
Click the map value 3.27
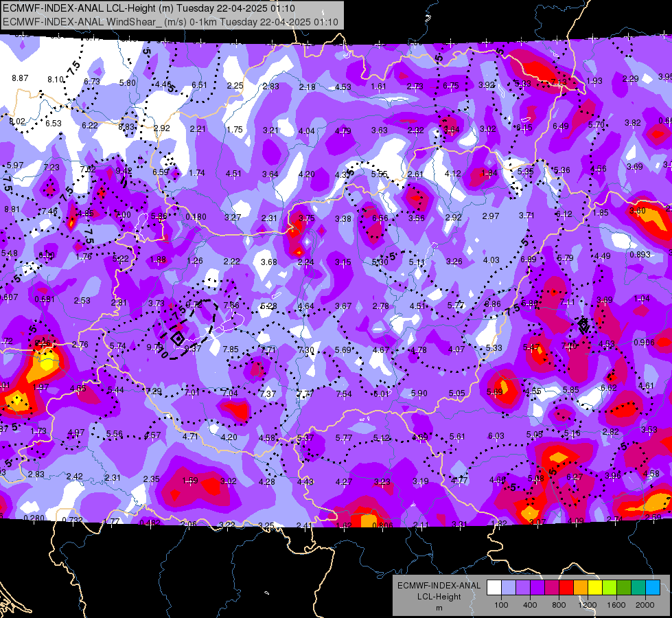click(x=233, y=218)
